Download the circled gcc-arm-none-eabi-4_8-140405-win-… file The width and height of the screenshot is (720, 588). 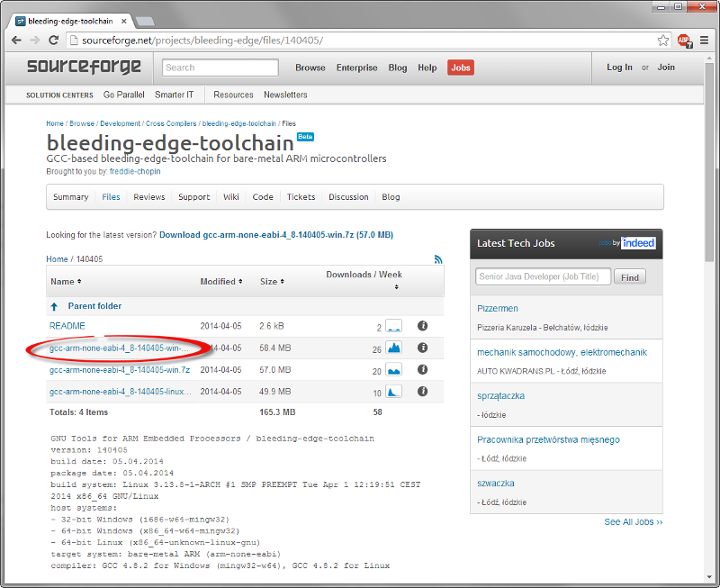tap(119, 348)
